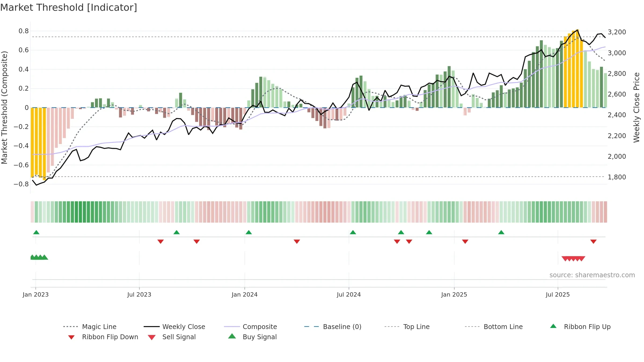Click the Jan 2023 x-axis label
The width and height of the screenshot is (644, 362).
pyautogui.click(x=36, y=294)
